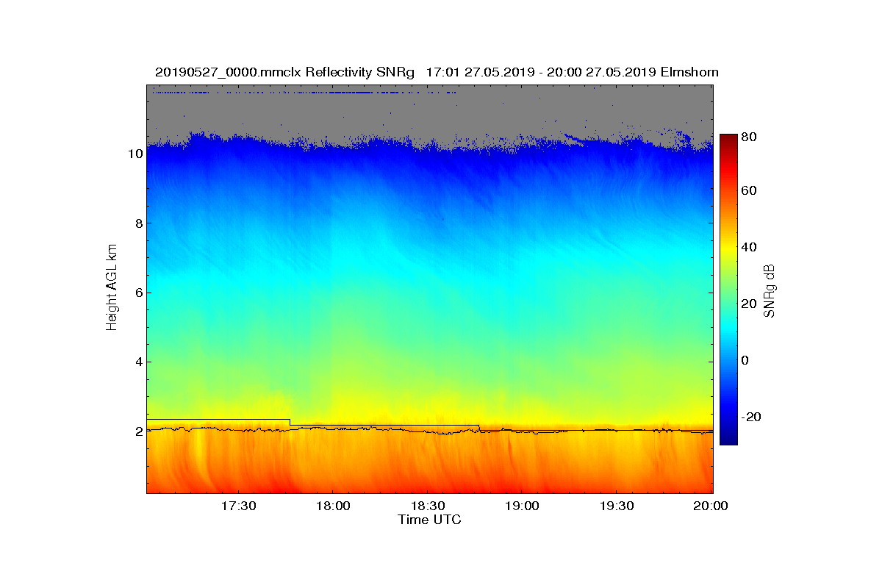Click the height tick label 4

point(138,362)
